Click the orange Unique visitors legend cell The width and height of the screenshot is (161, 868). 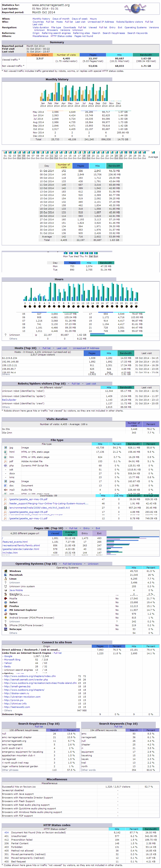click(40, 55)
